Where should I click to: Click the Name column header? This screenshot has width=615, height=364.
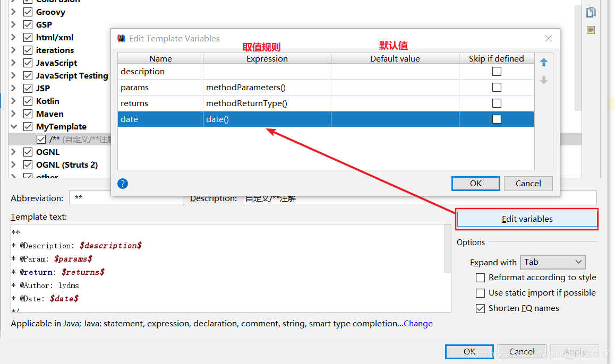point(160,58)
